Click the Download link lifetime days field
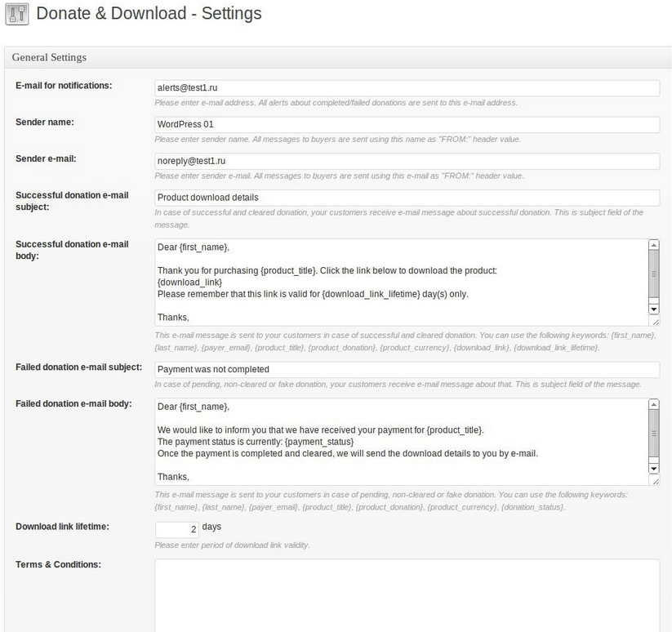 click(x=177, y=530)
